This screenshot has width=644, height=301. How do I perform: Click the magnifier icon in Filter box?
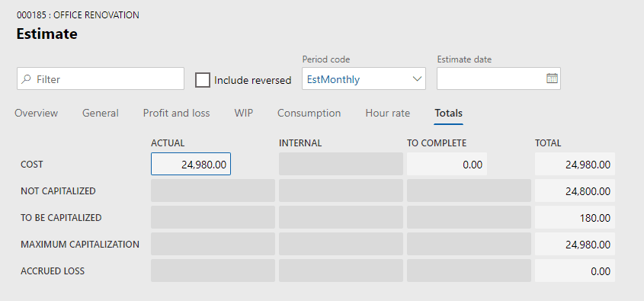[26, 78]
